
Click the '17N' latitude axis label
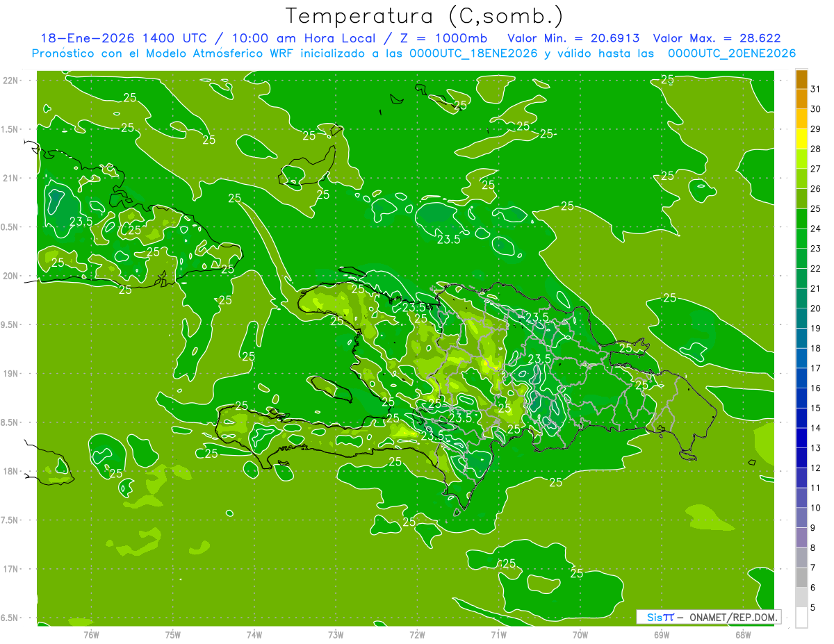click(x=12, y=569)
